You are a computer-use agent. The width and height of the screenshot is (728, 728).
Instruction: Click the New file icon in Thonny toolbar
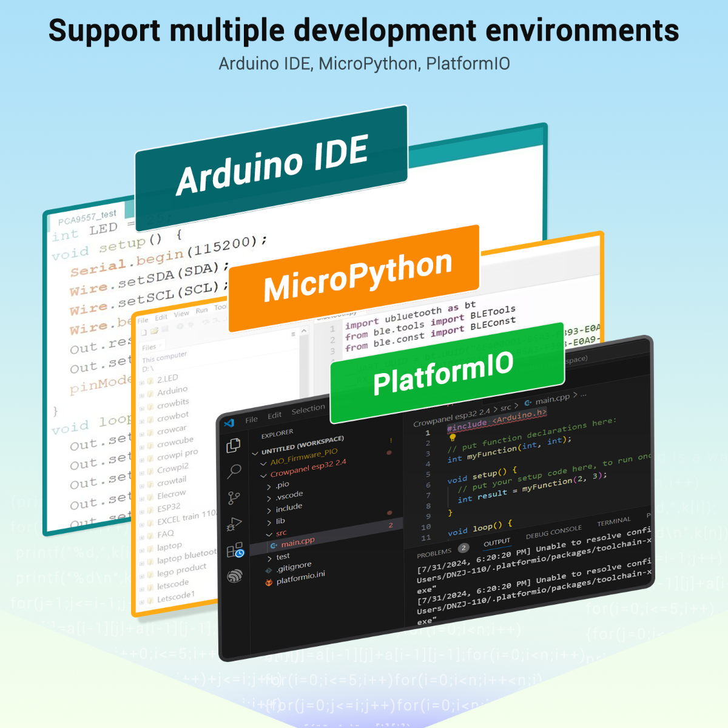[x=144, y=332]
